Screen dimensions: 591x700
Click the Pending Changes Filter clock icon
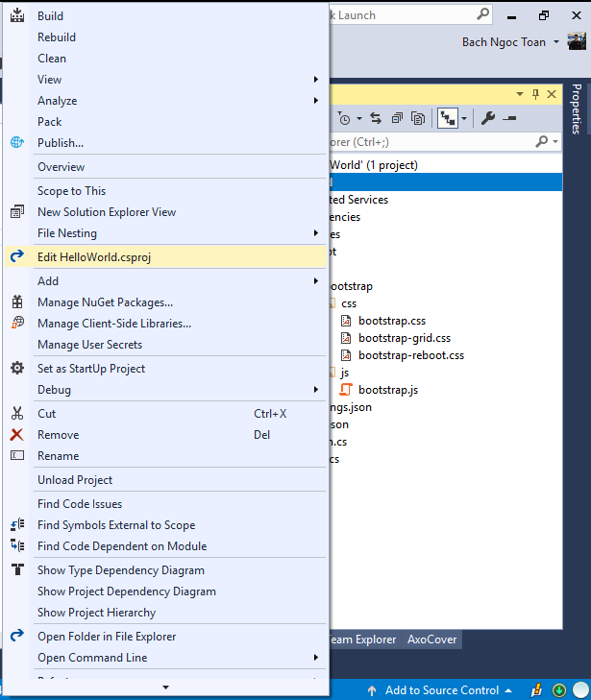coord(343,118)
